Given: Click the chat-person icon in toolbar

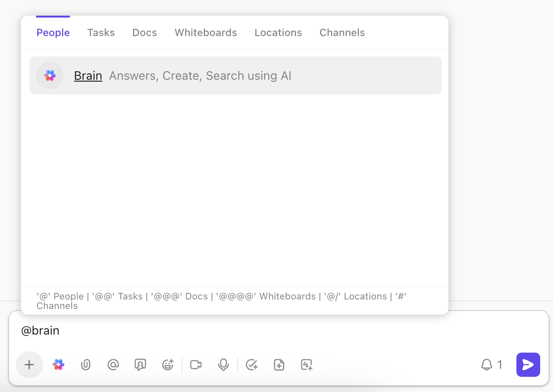Looking at the screenshot, I should coord(140,364).
